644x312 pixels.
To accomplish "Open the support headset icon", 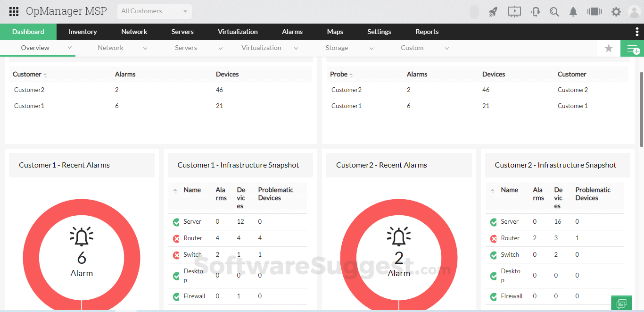I will point(536,11).
